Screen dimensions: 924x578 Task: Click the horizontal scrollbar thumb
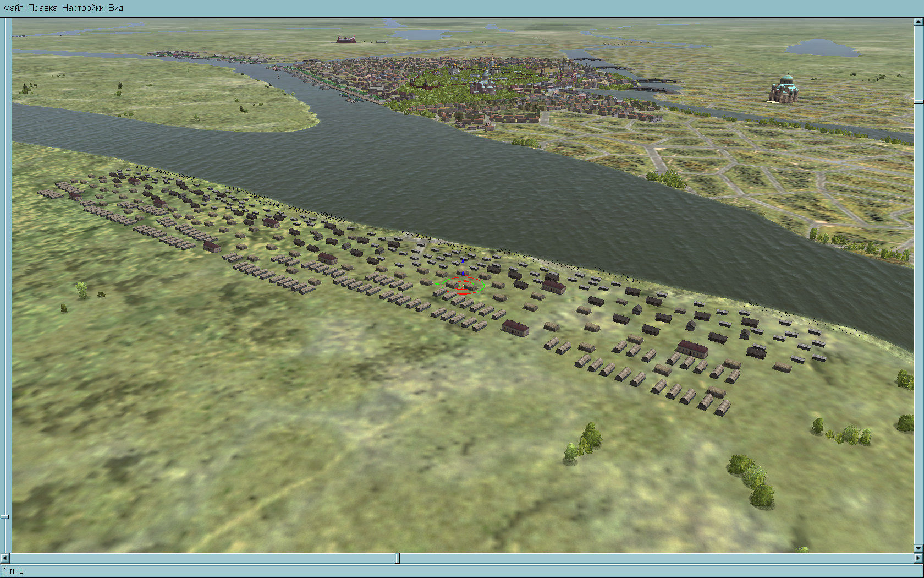tap(398, 558)
